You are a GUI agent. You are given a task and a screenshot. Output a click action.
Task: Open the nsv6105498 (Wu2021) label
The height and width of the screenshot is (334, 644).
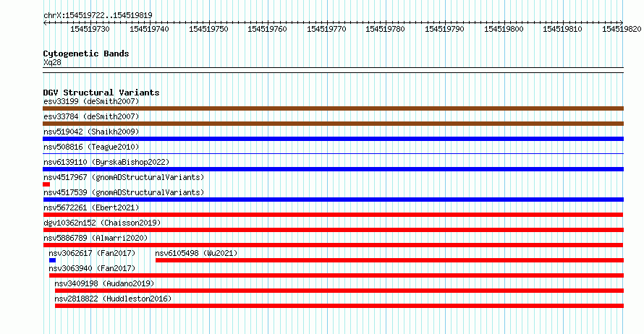(196, 253)
